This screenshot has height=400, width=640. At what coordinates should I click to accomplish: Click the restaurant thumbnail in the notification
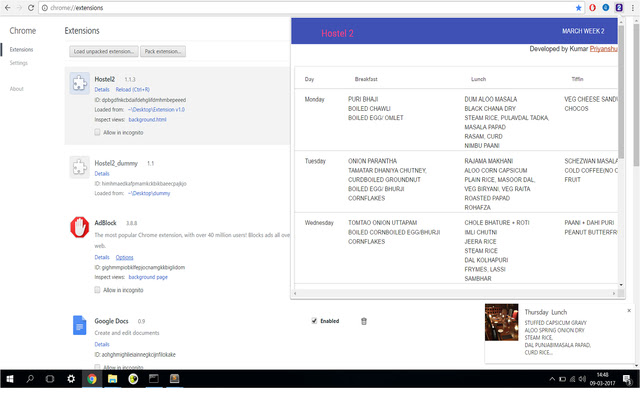point(502,322)
